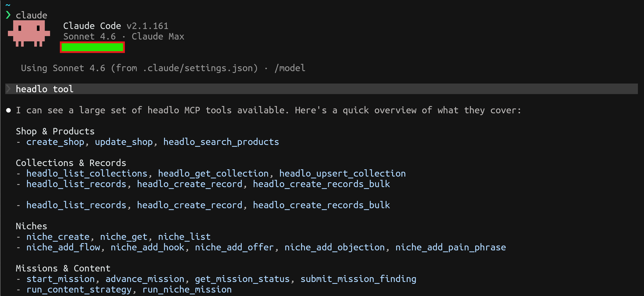This screenshot has height=296, width=644.
Task: Click the headlo MCP tools overview sentence
Action: click(269, 110)
